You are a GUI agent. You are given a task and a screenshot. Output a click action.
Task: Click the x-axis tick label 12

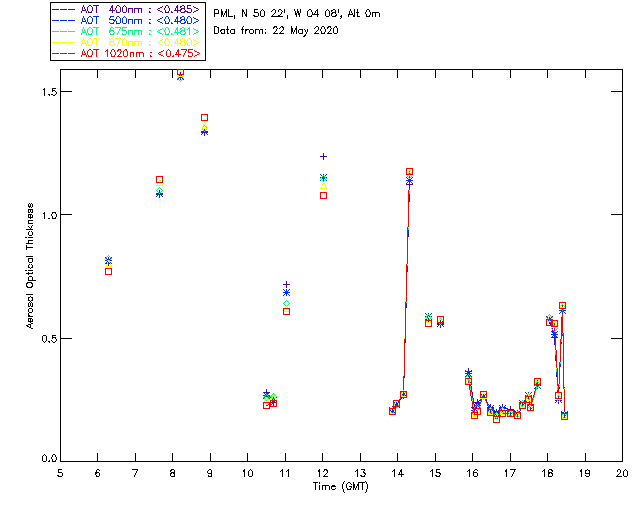point(322,473)
